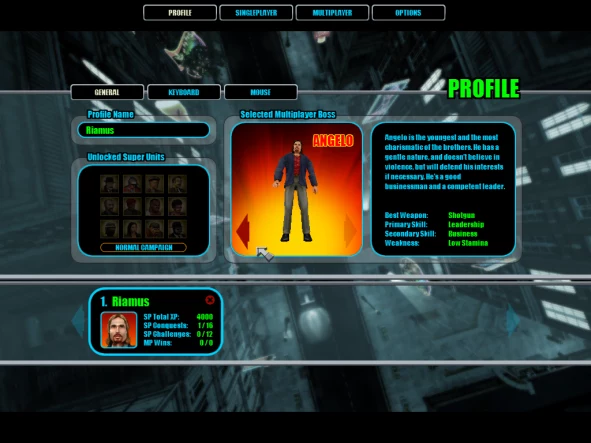Select the Profile menu button

coord(180,13)
